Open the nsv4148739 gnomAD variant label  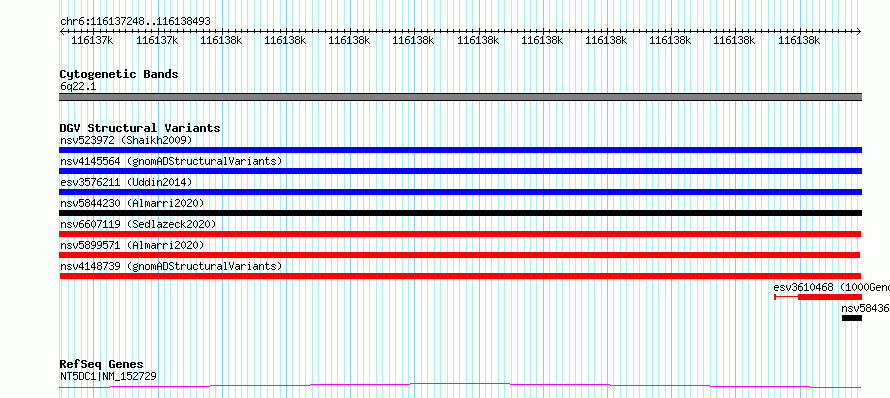pyautogui.click(x=171, y=266)
